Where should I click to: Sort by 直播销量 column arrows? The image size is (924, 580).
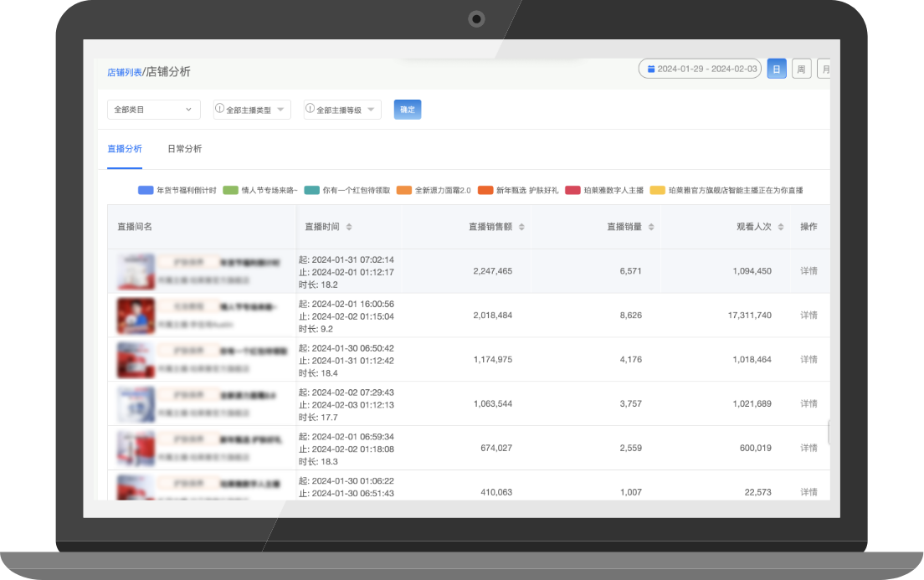pos(651,227)
